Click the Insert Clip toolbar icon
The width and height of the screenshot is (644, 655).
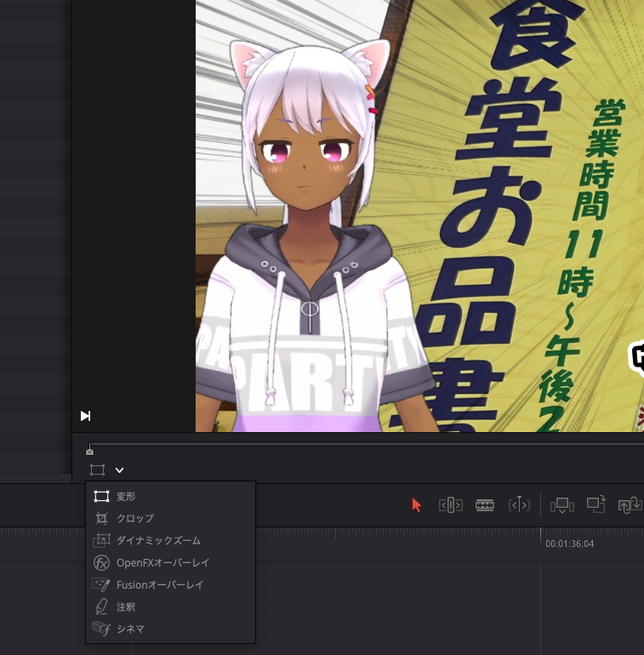[x=562, y=504]
